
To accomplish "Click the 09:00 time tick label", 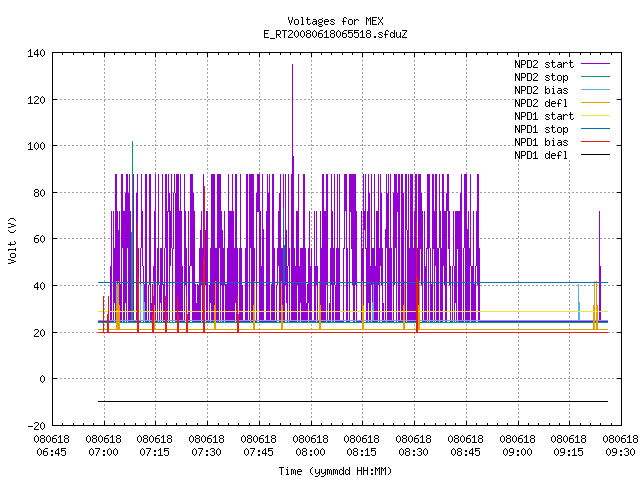I will pos(517,452).
